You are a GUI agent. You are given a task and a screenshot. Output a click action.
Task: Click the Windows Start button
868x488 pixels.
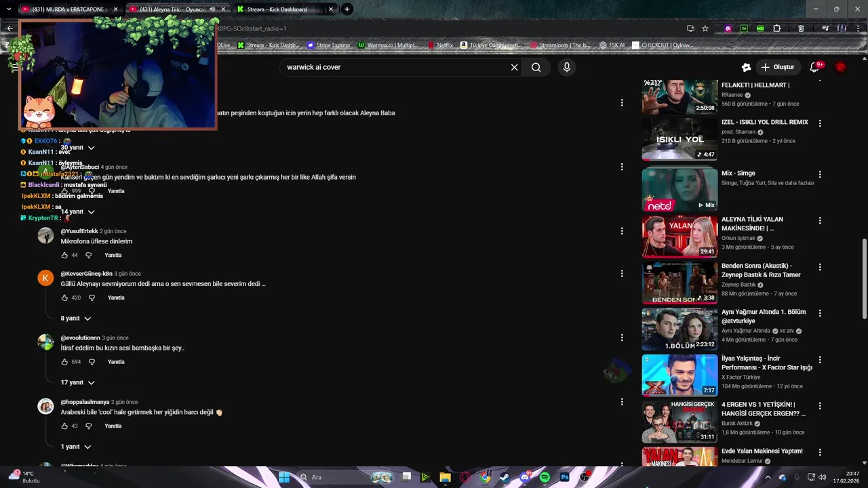click(284, 477)
